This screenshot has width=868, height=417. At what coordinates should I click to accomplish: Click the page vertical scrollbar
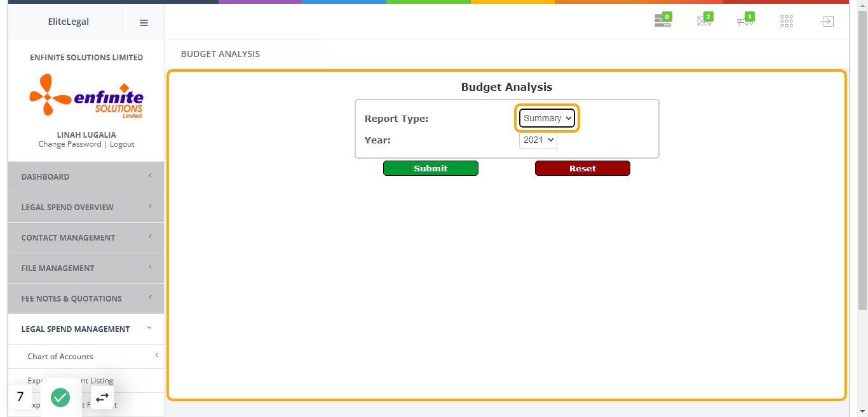tap(862, 159)
